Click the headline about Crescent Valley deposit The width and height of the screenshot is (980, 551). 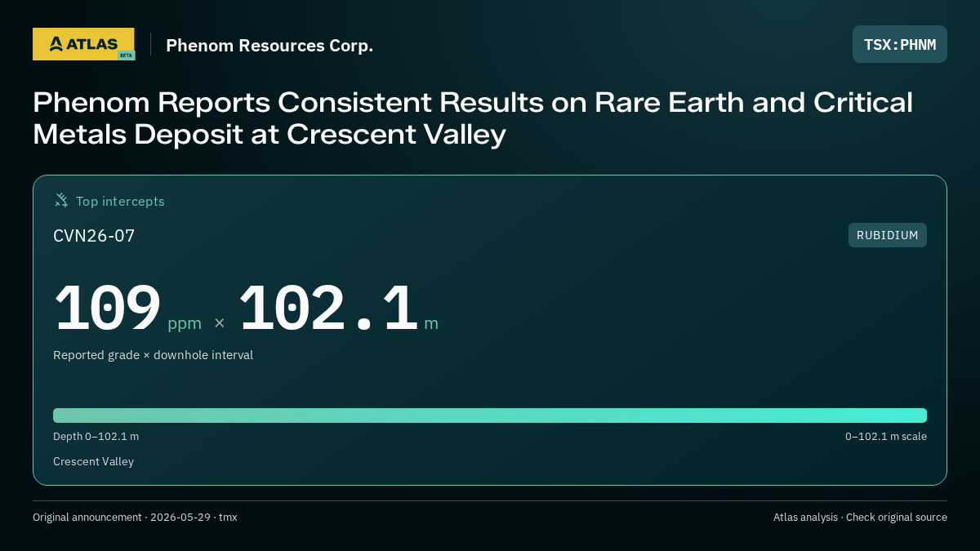473,118
